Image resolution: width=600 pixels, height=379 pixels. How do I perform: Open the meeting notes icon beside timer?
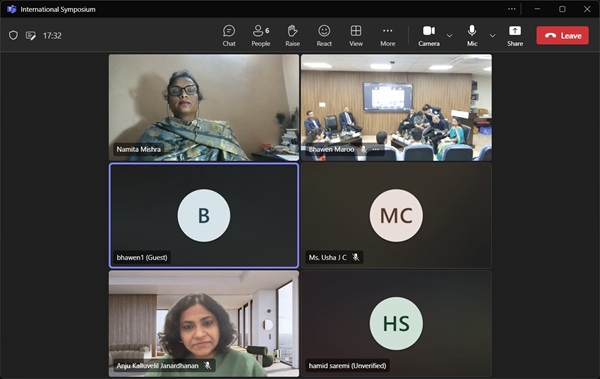tap(31, 36)
